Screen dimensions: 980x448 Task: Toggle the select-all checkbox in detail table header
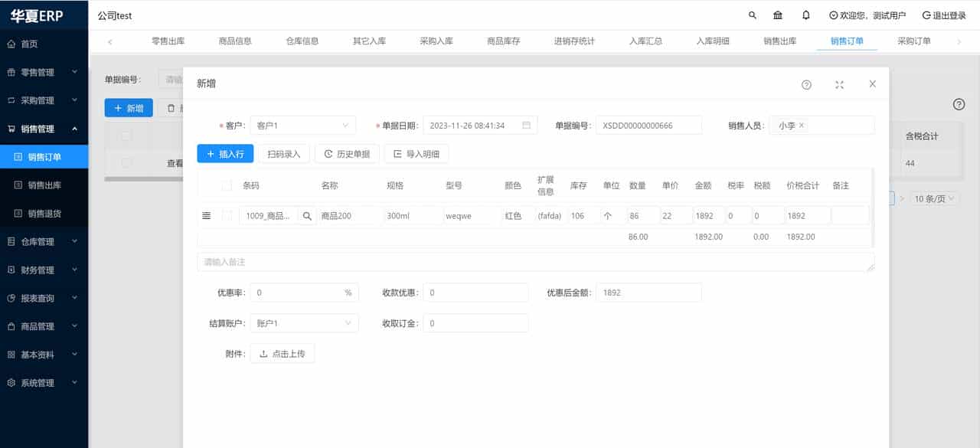[226, 185]
